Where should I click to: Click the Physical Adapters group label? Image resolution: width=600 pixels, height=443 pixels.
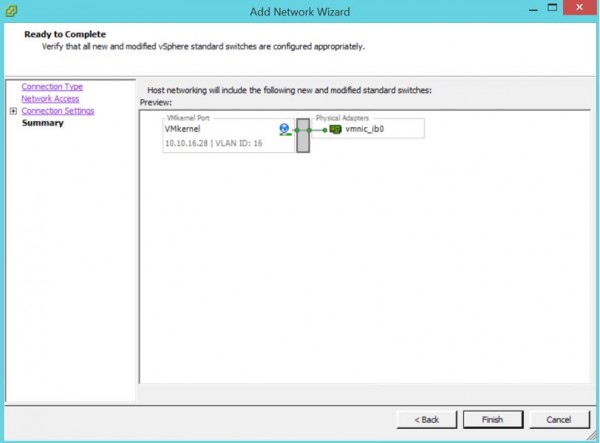tap(342, 118)
